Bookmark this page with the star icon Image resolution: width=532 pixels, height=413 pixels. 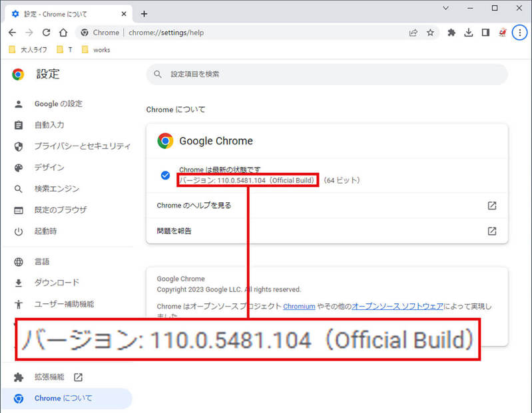tap(430, 33)
